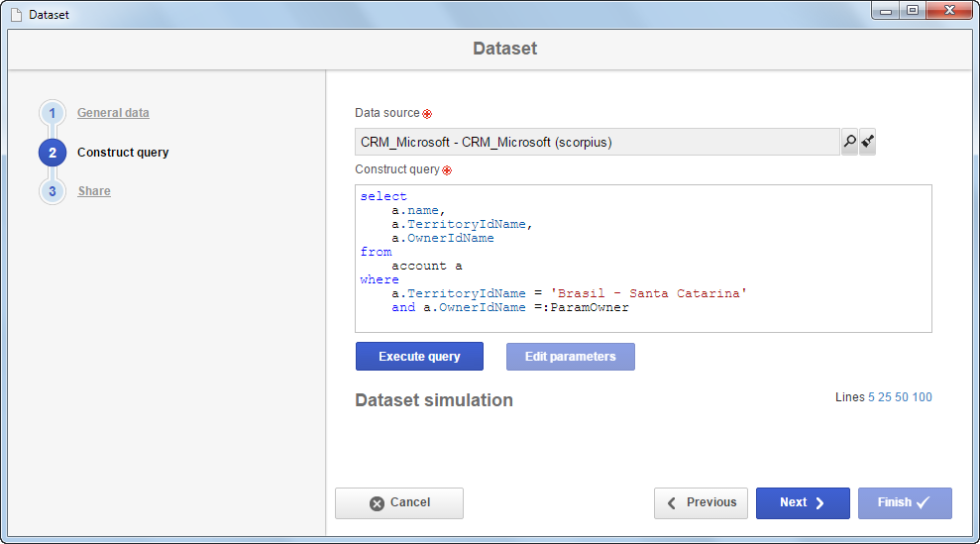Click the Edit parameters button

click(x=571, y=357)
